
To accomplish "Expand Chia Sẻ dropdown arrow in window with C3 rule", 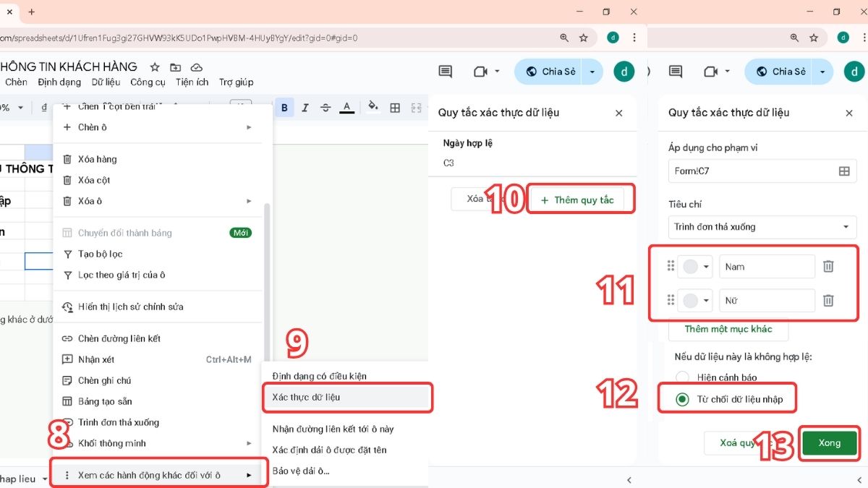I will point(592,72).
